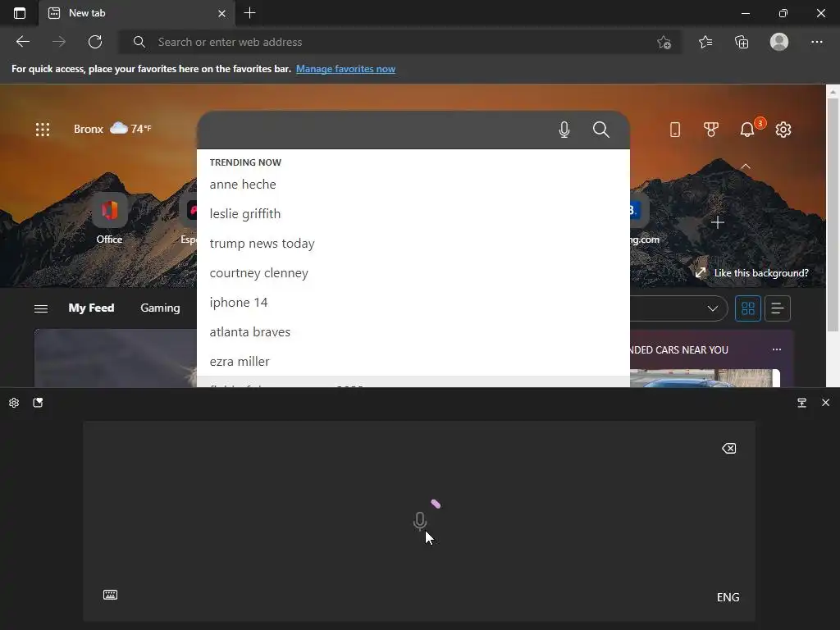The height and width of the screenshot is (630, 840).
Task: Switch to the My Feed tab
Action: click(91, 308)
